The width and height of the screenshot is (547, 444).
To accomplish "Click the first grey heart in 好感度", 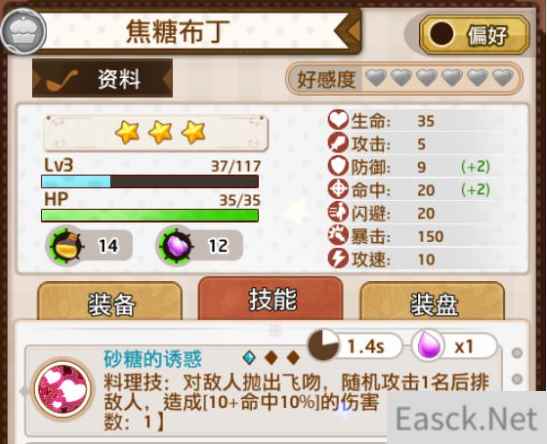I will point(377,77).
